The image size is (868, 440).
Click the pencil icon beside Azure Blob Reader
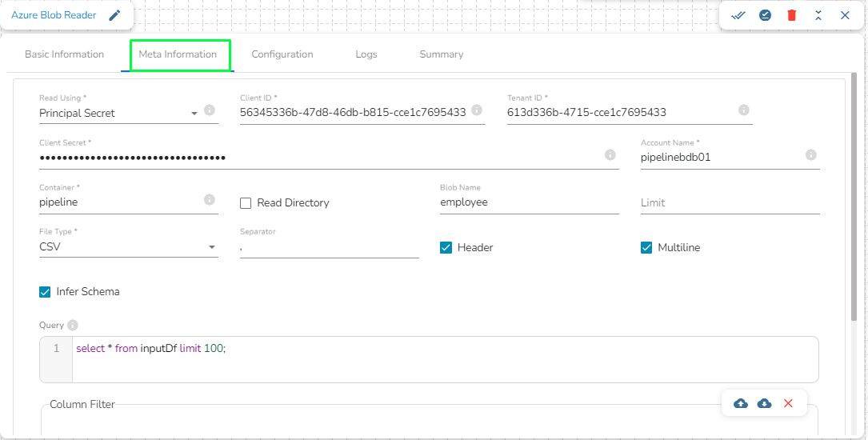coord(114,15)
